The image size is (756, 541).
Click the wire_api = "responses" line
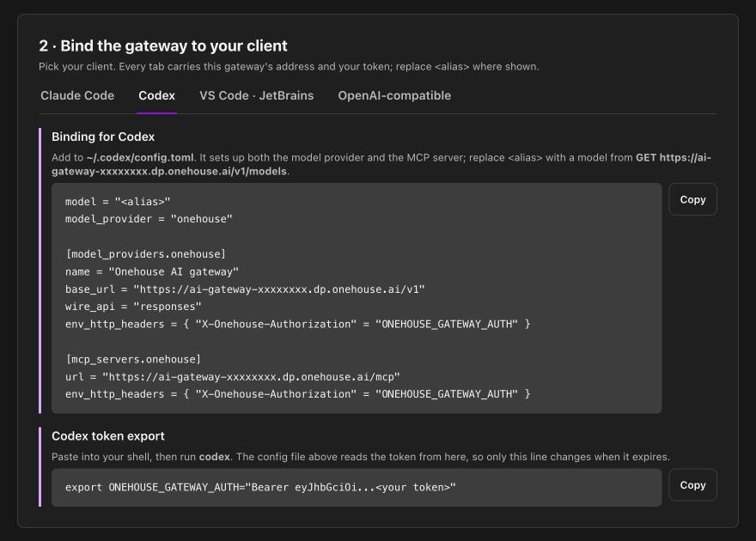tap(133, 307)
